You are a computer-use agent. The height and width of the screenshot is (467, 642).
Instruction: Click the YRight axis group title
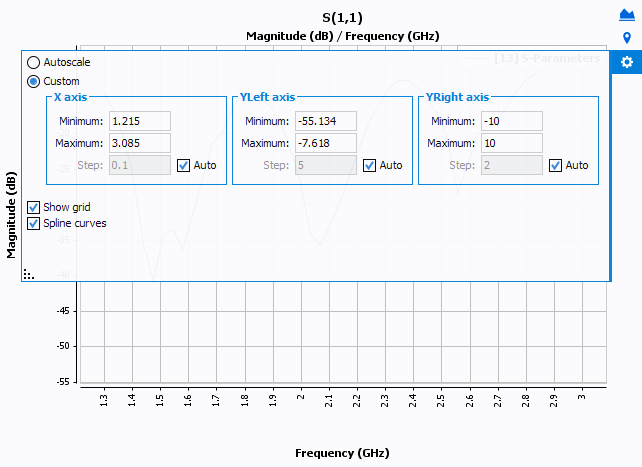pos(457,97)
